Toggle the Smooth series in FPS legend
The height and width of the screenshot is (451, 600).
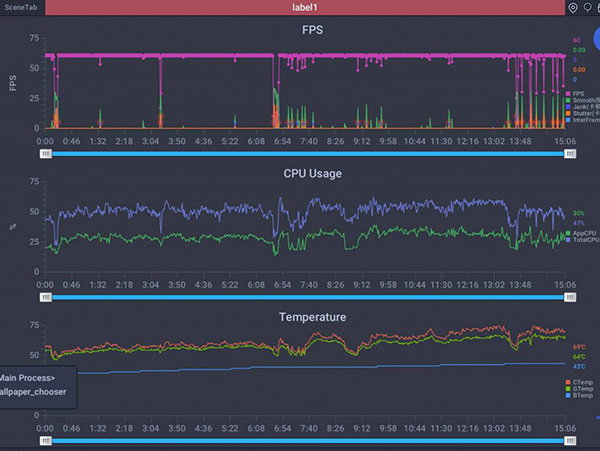(x=581, y=100)
